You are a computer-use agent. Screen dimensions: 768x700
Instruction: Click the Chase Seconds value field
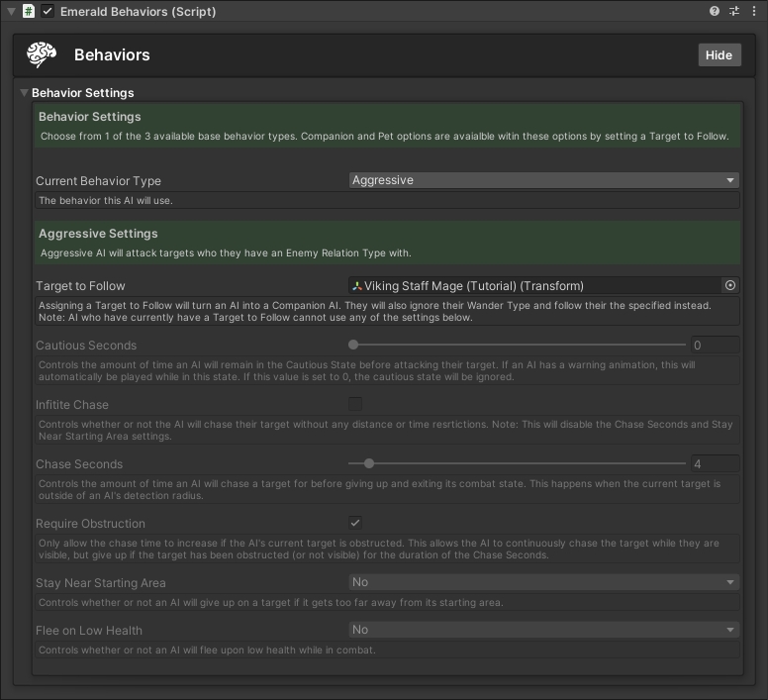tap(714, 464)
